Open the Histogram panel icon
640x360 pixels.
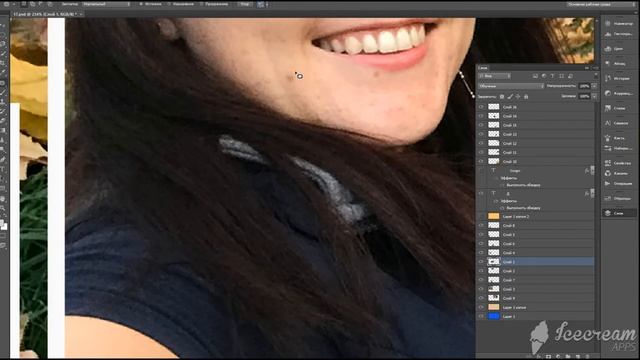tap(608, 34)
